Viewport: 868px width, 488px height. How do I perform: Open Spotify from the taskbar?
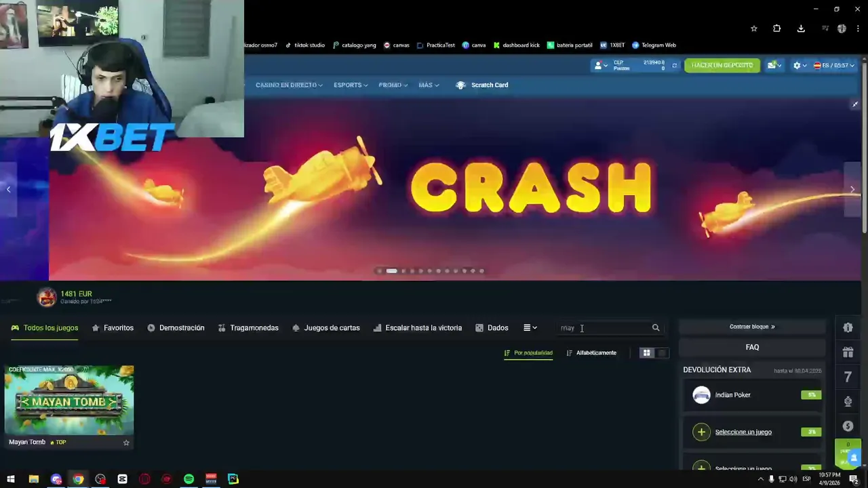coord(189,479)
